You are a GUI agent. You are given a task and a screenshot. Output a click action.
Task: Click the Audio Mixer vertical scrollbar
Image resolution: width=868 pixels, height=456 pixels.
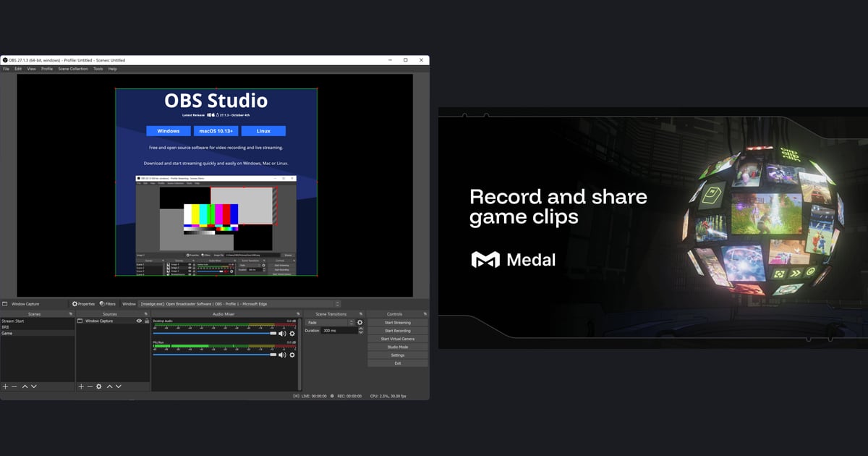pyautogui.click(x=298, y=354)
